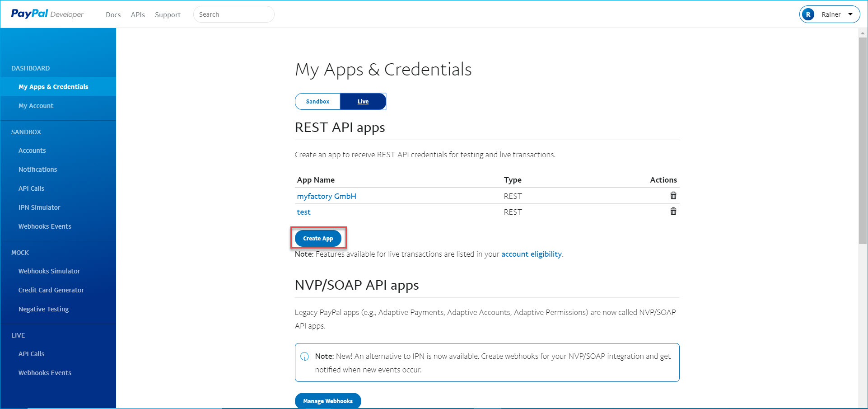
Task: Click the info icon in the note box
Action: coord(304,357)
